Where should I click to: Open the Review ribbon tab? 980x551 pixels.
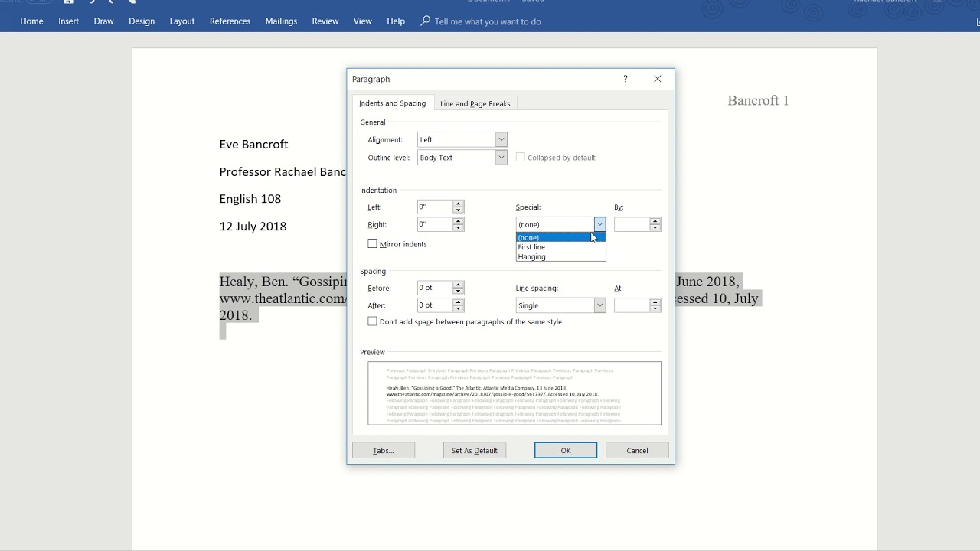[325, 21]
